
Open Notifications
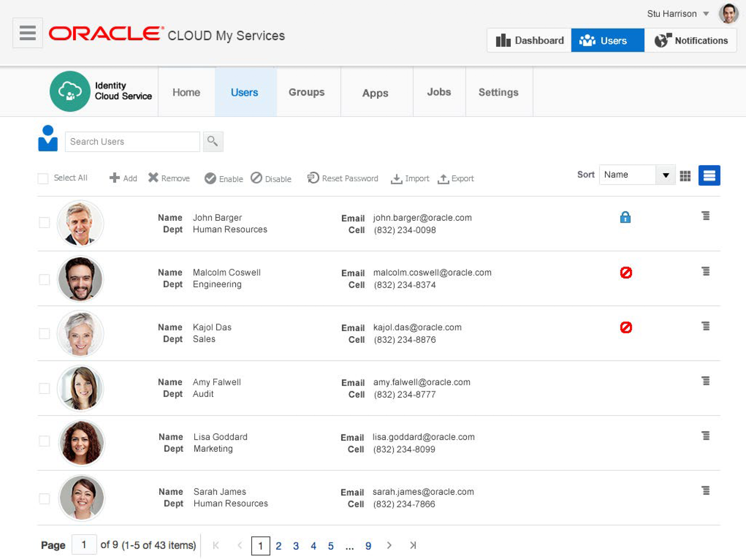pos(690,40)
